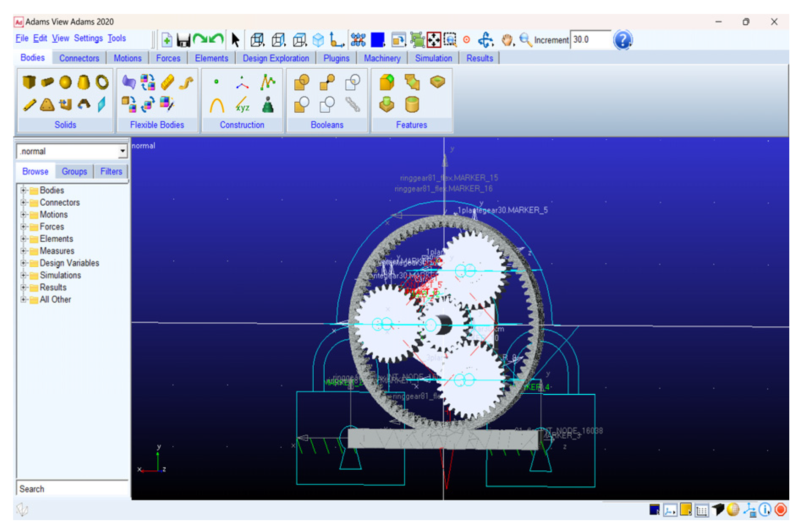Click the Save database floppy icon
The height and width of the screenshot is (532, 799).
(x=183, y=40)
